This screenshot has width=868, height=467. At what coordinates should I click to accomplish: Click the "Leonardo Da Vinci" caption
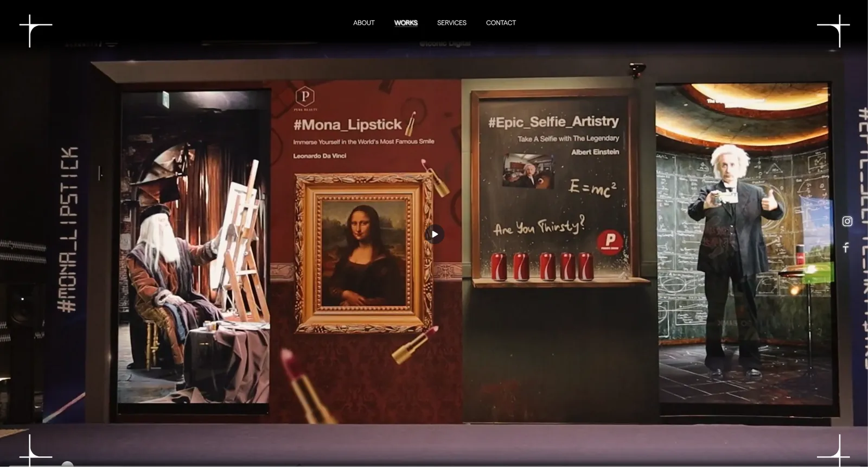tap(320, 156)
